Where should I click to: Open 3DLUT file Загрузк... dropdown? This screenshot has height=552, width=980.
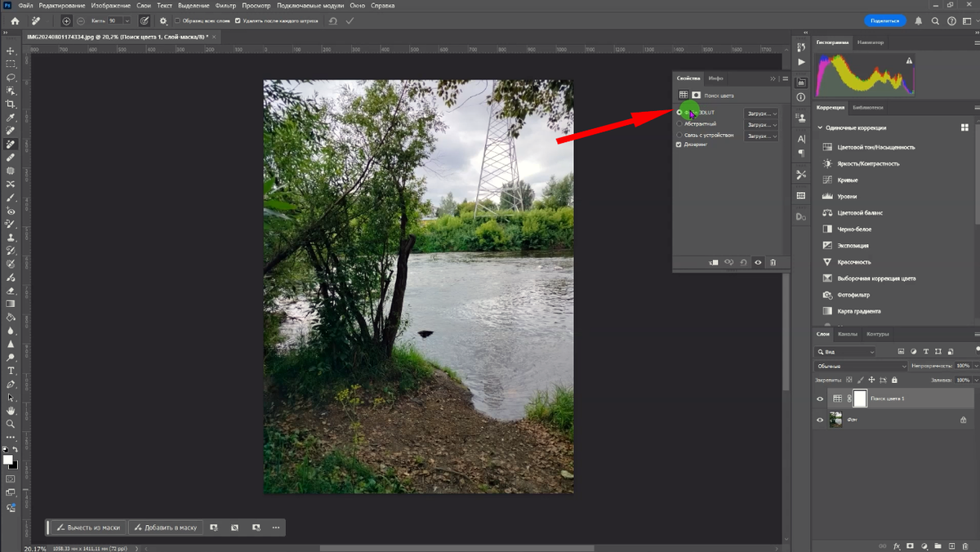(760, 114)
